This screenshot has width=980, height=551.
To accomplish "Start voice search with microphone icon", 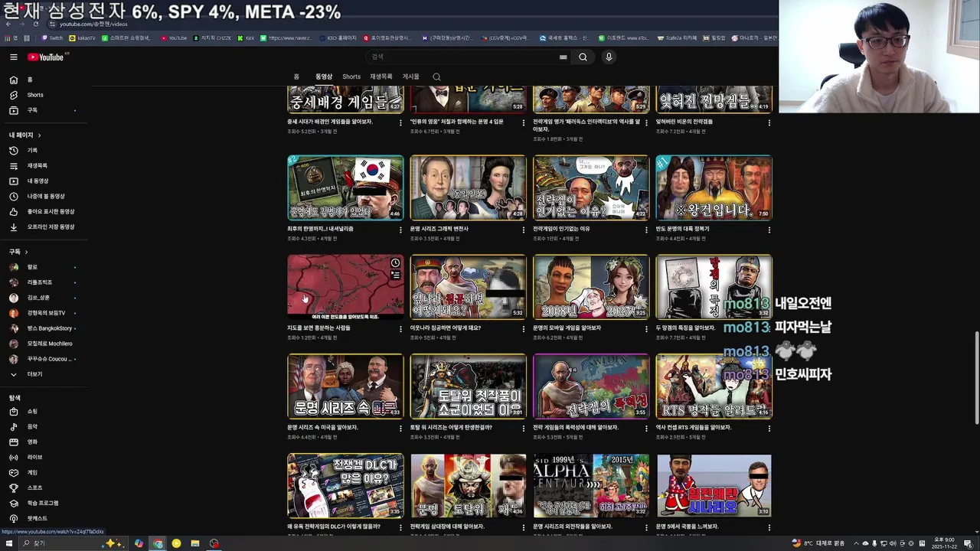I will point(609,57).
